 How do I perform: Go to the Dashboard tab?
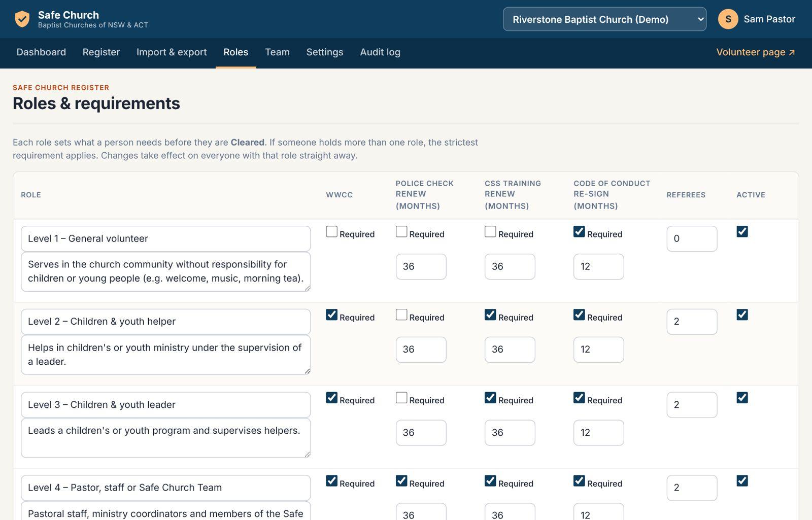tap(41, 52)
